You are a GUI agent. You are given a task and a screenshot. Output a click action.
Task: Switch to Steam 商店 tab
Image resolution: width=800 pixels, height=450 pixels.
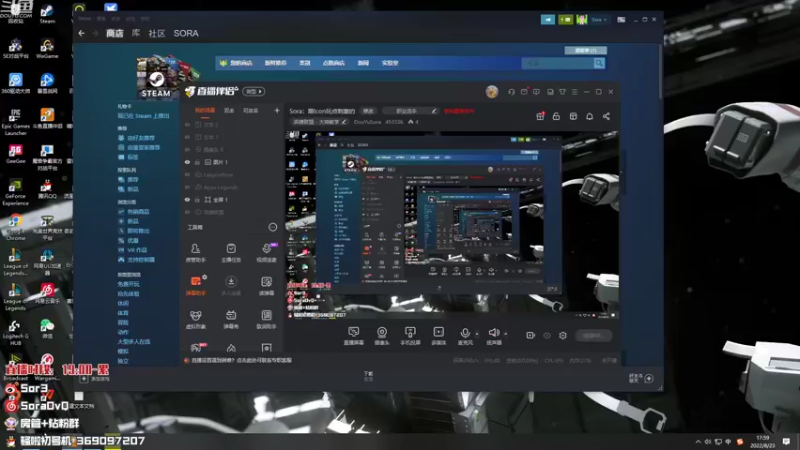[115, 33]
